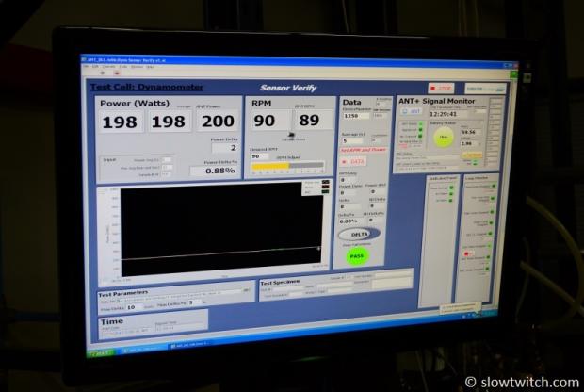Click the yellow battery status circle

443,138
